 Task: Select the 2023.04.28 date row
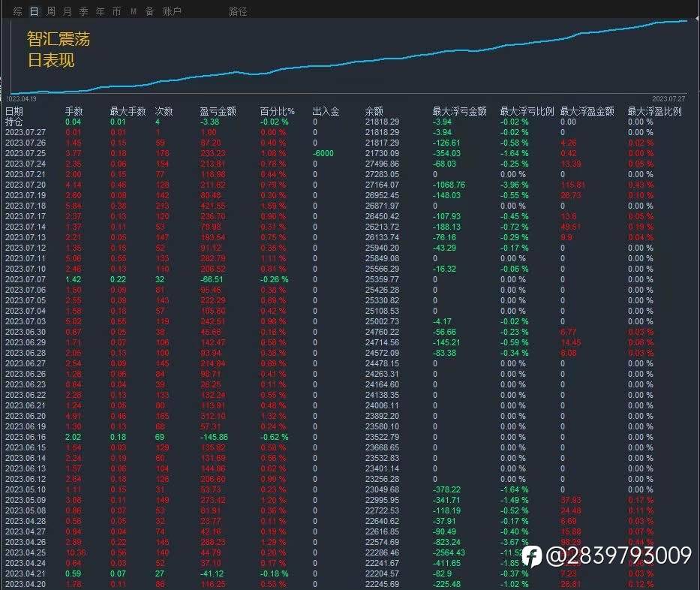pyautogui.click(x=26, y=521)
